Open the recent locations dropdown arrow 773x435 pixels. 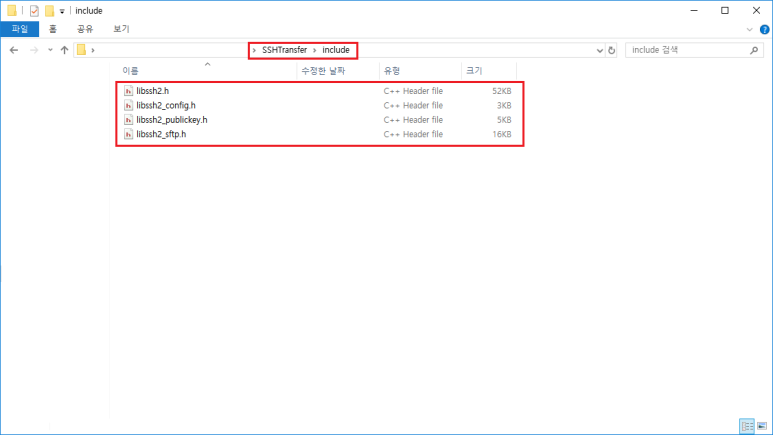[x=50, y=50]
